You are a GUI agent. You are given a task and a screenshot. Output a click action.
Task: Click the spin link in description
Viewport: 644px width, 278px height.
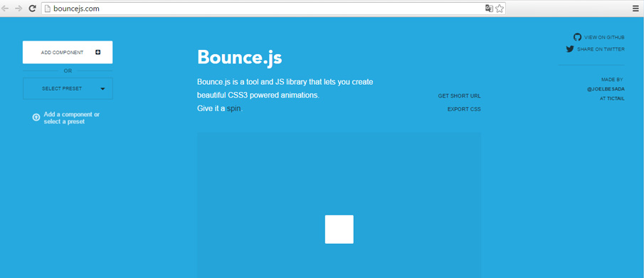(x=233, y=109)
